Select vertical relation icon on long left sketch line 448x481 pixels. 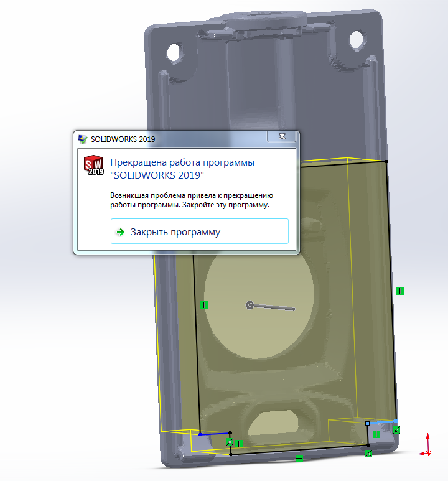click(204, 305)
